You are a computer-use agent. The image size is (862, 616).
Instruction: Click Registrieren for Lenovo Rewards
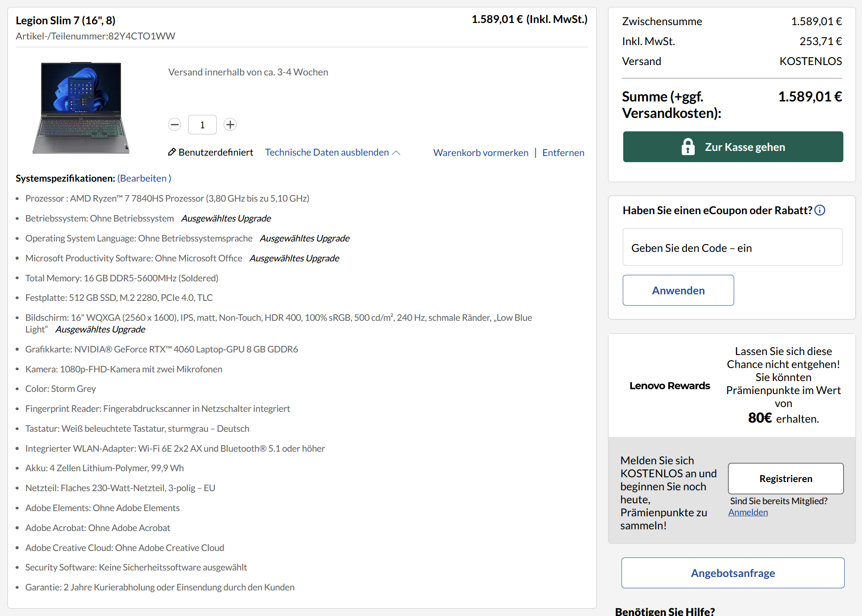[785, 479]
